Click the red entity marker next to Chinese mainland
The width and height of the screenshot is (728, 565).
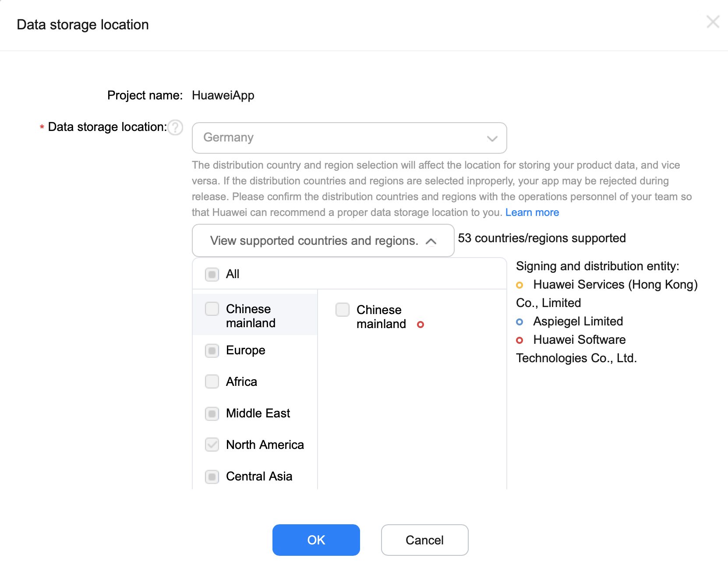[x=421, y=325]
